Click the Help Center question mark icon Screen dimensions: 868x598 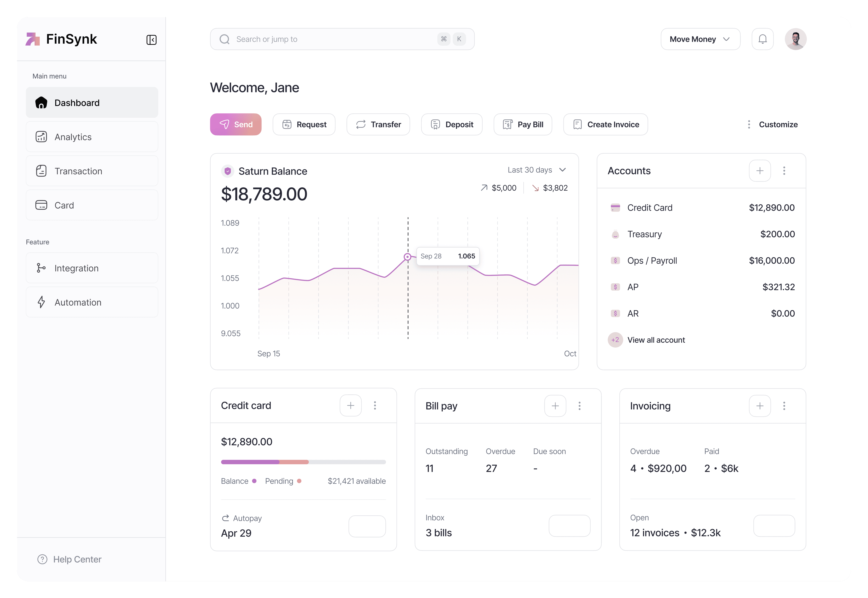(x=42, y=559)
